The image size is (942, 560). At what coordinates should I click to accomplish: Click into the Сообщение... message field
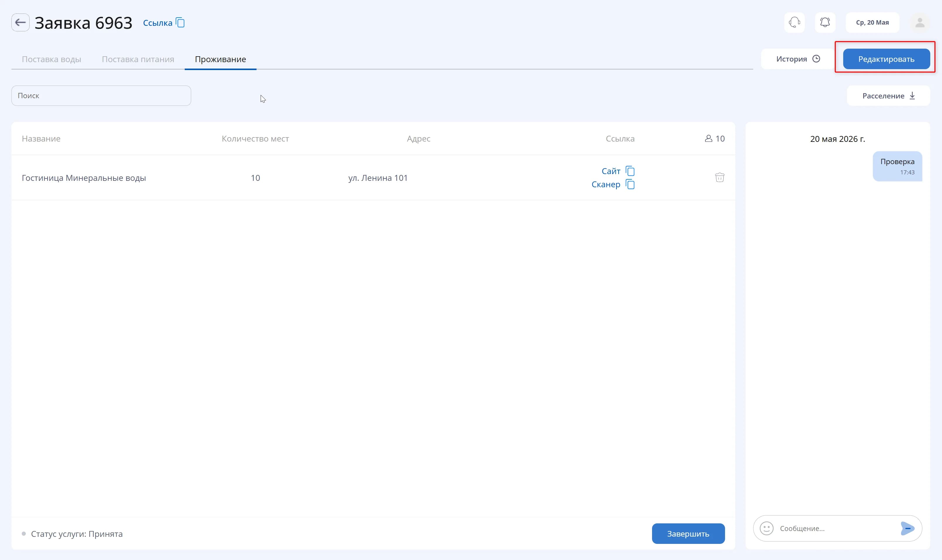pos(837,528)
